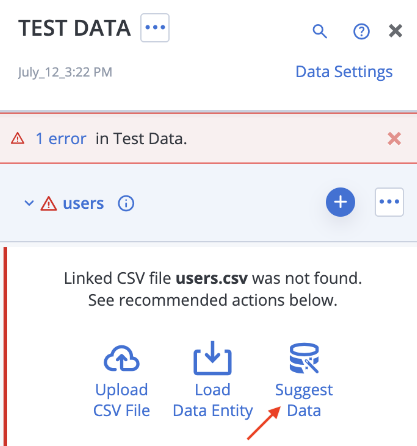Show info for users entity
Viewport: 417px width, 446px height.
126,203
